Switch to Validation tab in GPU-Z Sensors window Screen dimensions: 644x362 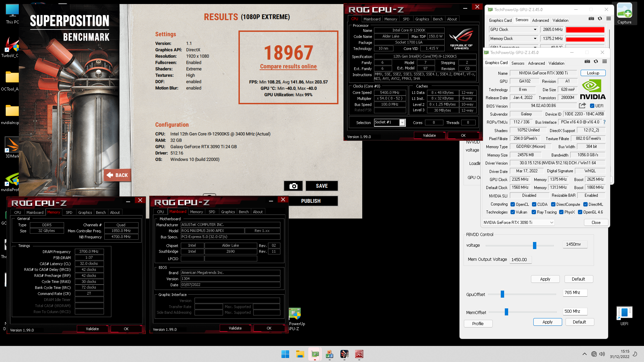(560, 20)
